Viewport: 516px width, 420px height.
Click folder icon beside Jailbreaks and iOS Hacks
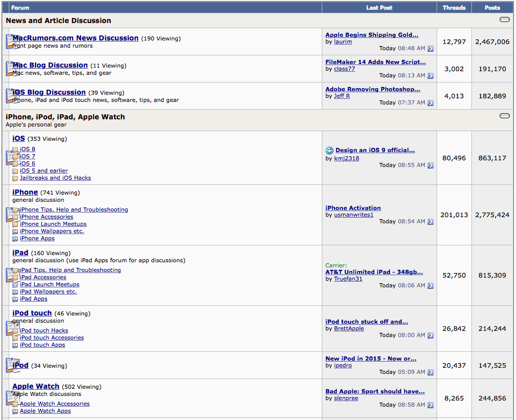pyautogui.click(x=15, y=178)
